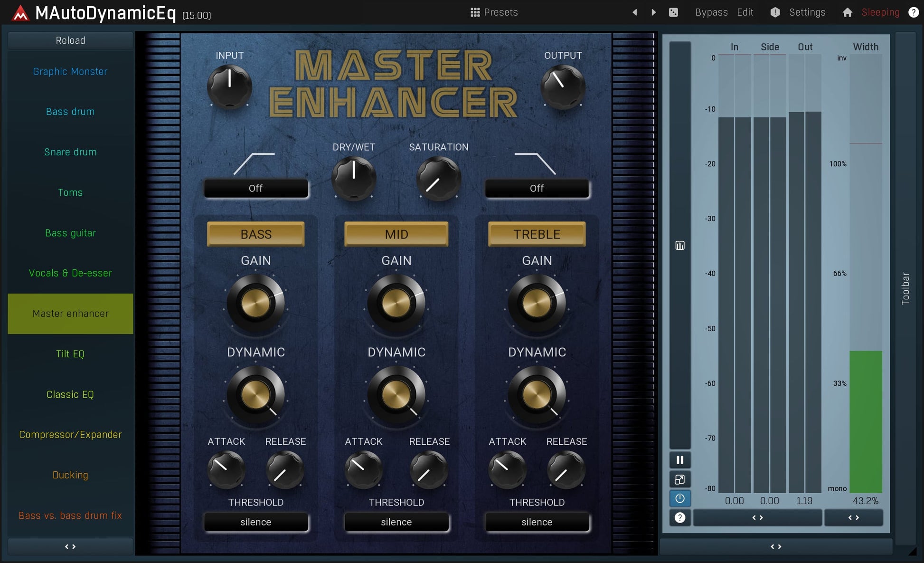924x563 pixels.
Task: Click the meter popup window icon
Action: (680, 479)
